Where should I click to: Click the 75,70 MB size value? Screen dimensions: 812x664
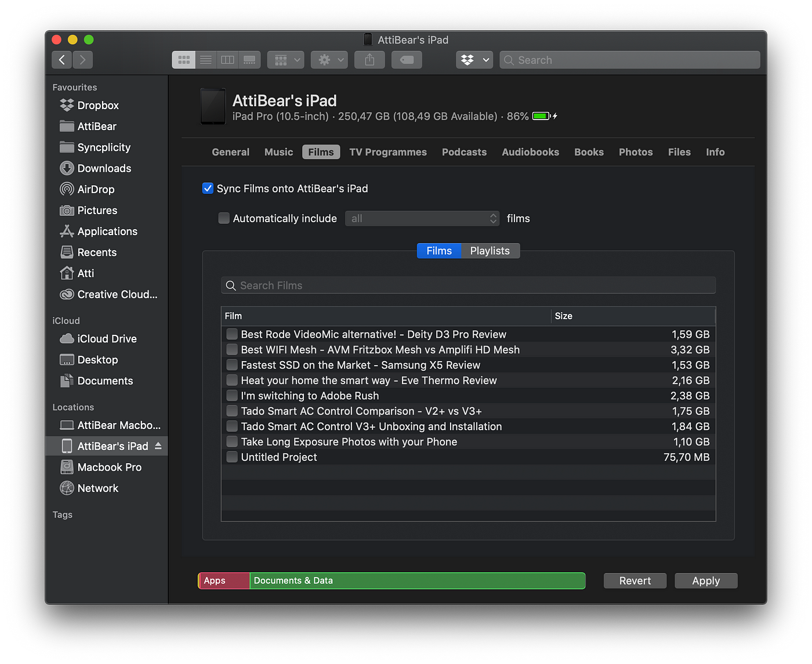(x=687, y=457)
